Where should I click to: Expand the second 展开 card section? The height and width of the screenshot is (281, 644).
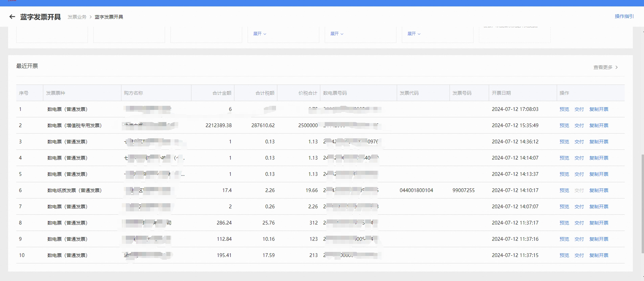(x=337, y=34)
